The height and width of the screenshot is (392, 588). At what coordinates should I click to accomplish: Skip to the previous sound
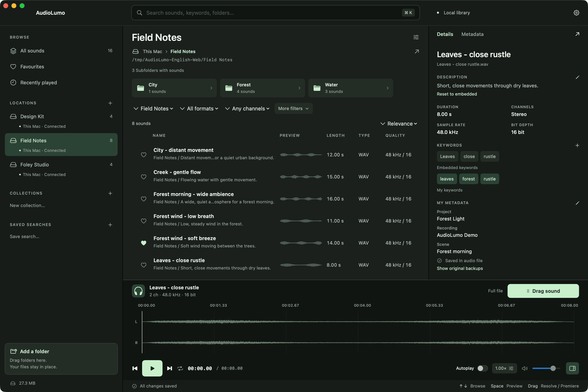pos(135,368)
